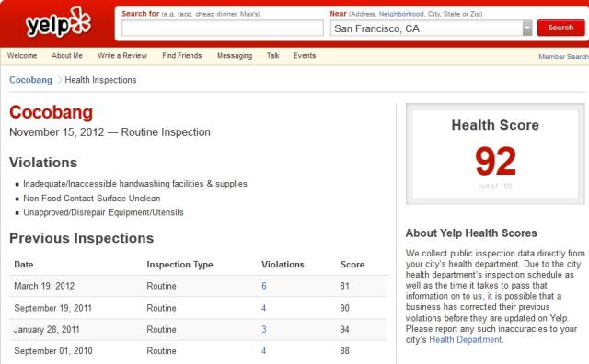Click the Member Search link
The width and height of the screenshot is (589, 364).
tap(563, 56)
